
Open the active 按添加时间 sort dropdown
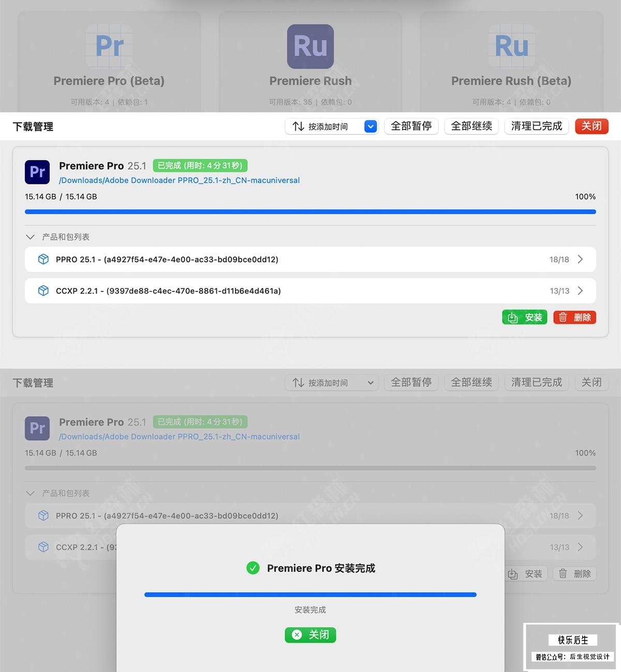pyautogui.click(x=332, y=126)
